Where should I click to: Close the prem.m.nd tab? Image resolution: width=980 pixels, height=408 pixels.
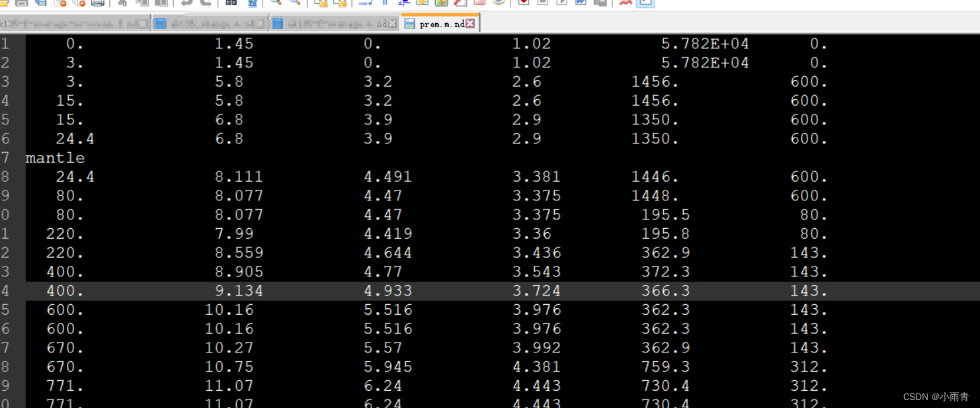tap(470, 24)
